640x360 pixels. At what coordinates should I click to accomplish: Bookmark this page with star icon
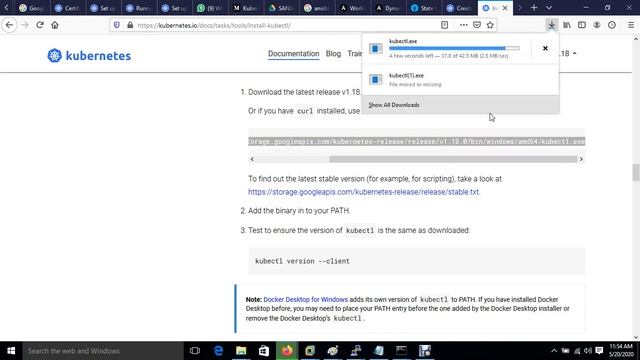[490, 25]
